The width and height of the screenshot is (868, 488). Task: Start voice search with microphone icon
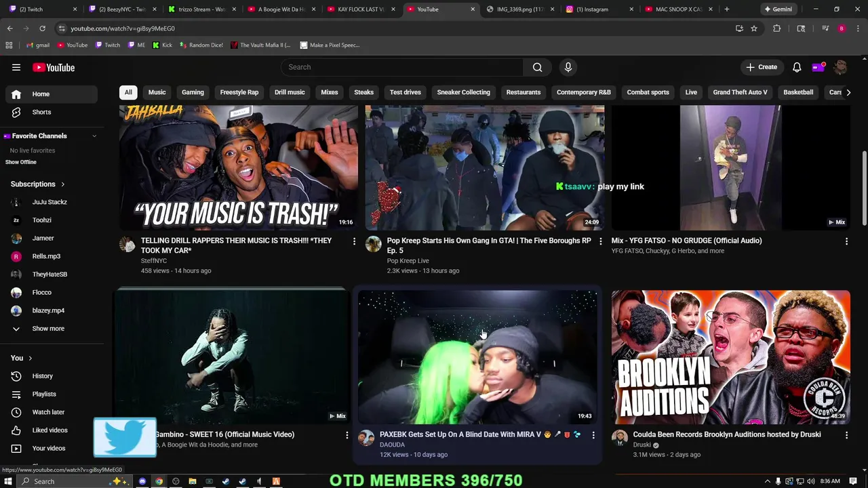[568, 67]
